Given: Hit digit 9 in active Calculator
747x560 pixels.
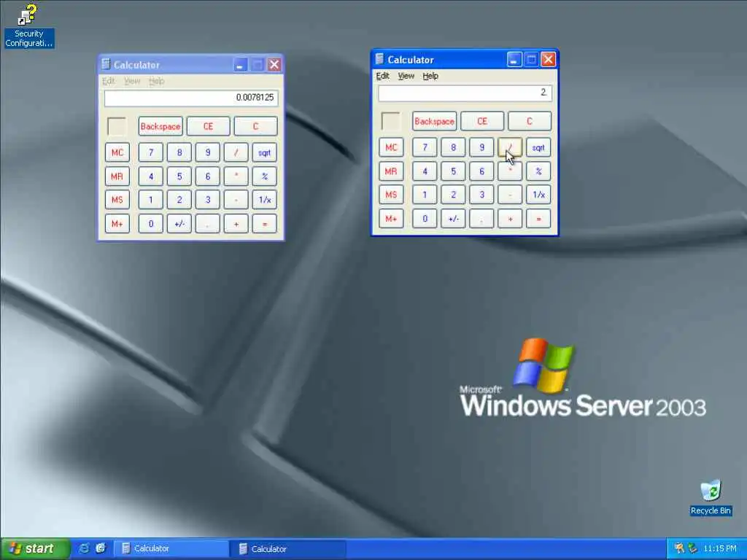Looking at the screenshot, I should [x=481, y=147].
